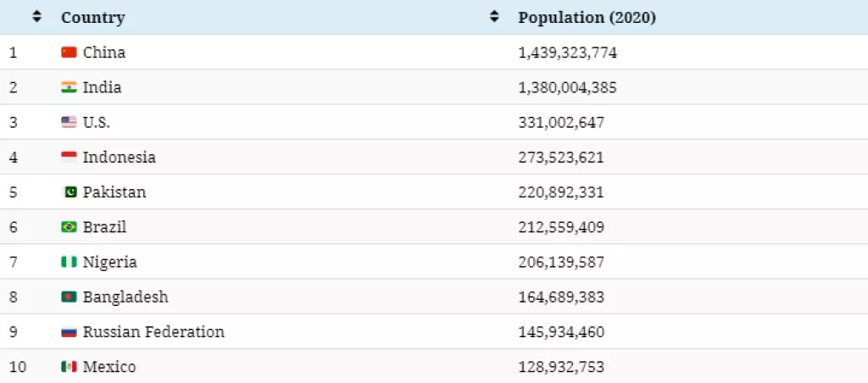The image size is (868, 383).
Task: Click the Nigeria flag icon
Action: point(69,263)
